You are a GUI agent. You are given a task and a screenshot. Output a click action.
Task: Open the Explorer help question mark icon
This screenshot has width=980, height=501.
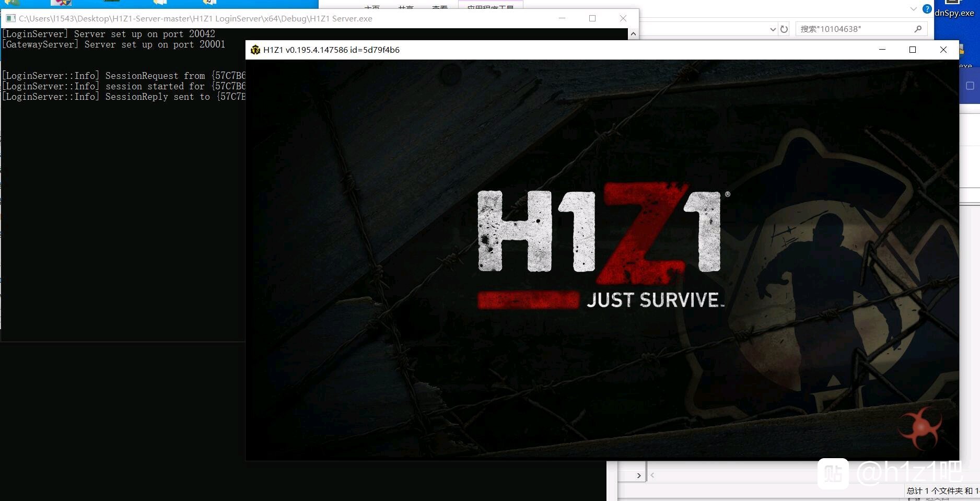point(927,9)
